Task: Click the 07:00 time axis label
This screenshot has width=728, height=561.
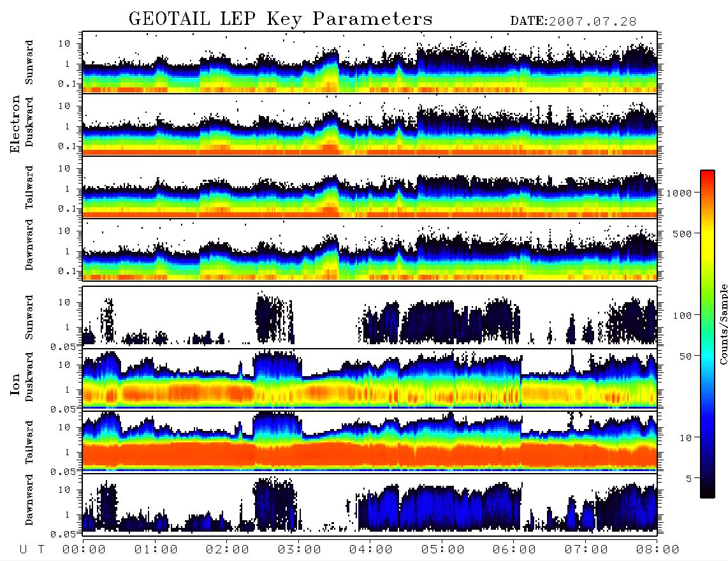Action: (x=586, y=550)
